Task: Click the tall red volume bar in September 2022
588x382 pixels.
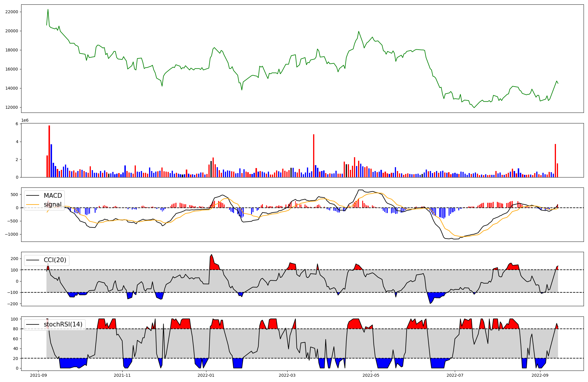Action: tap(555, 160)
